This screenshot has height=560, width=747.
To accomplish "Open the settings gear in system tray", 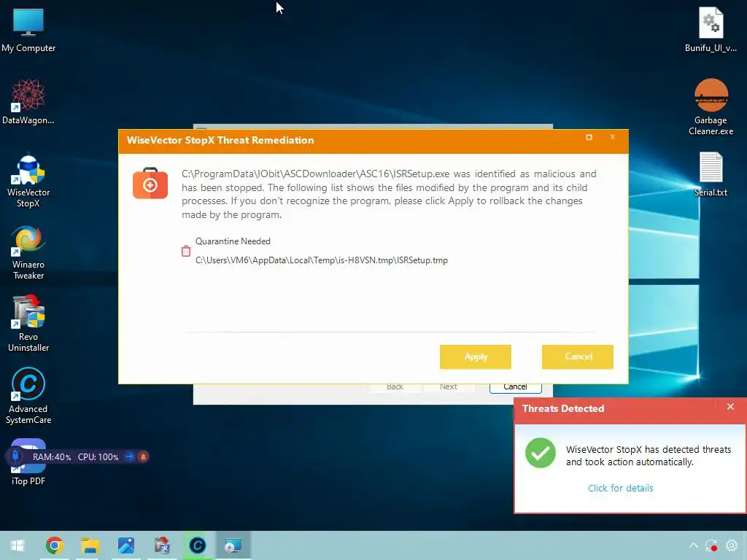I will pyautogui.click(x=731, y=545).
